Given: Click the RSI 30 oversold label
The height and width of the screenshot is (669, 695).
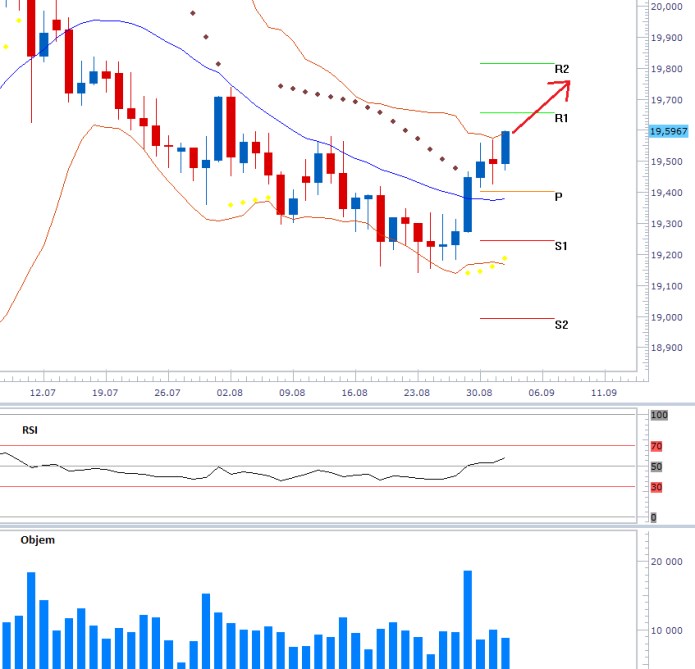Looking at the screenshot, I should click(x=656, y=488).
